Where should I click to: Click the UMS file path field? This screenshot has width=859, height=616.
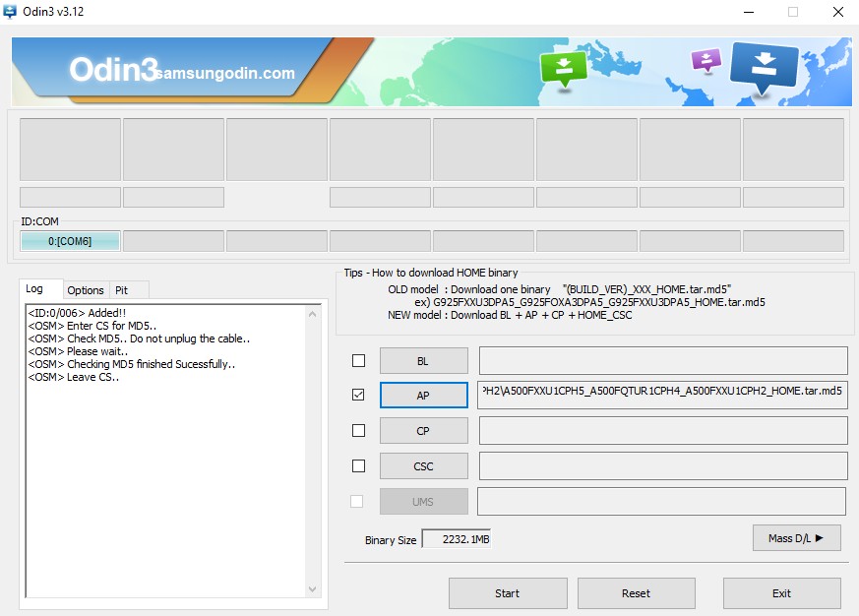(662, 502)
